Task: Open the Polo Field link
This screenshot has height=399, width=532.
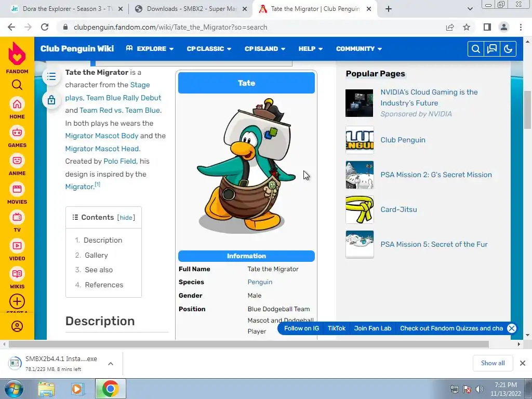Action: point(121,161)
